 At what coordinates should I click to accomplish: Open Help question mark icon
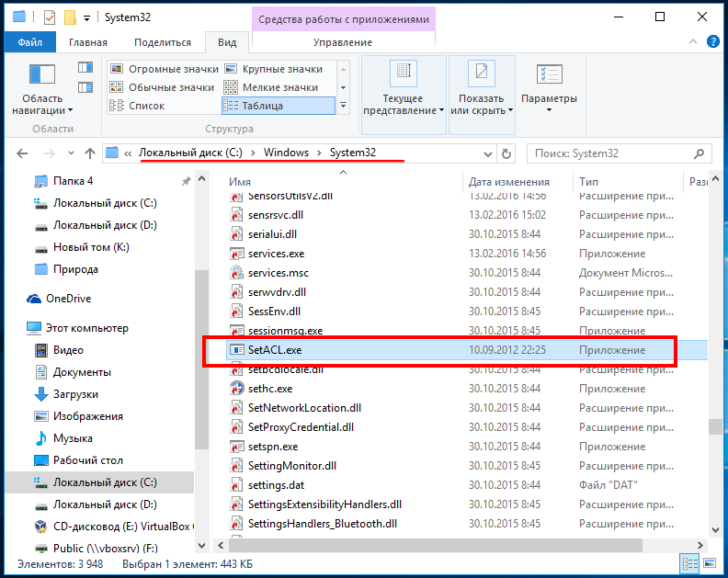coord(712,41)
